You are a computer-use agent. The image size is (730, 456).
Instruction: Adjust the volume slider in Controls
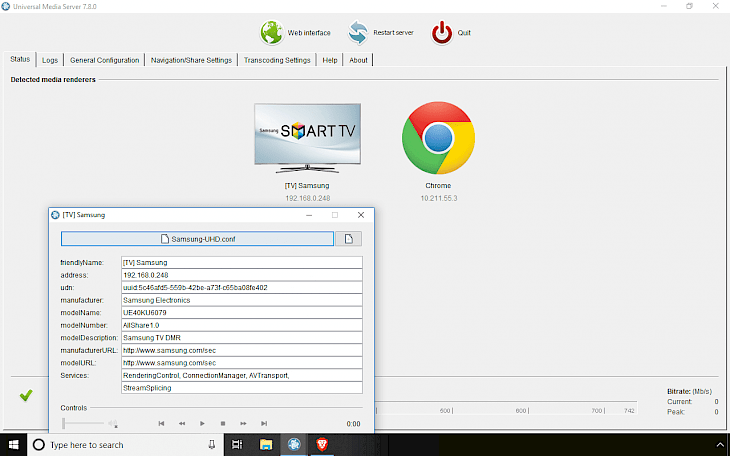[x=83, y=423]
